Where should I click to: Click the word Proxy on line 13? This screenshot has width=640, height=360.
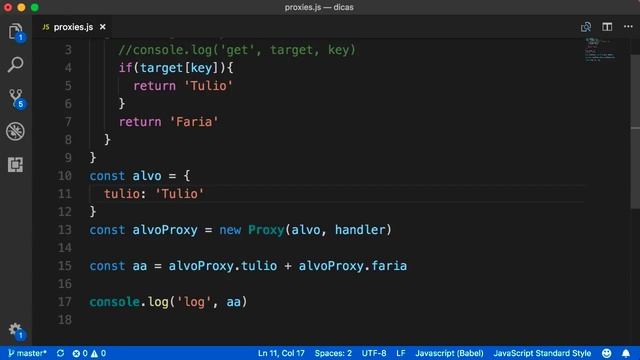tap(266, 230)
